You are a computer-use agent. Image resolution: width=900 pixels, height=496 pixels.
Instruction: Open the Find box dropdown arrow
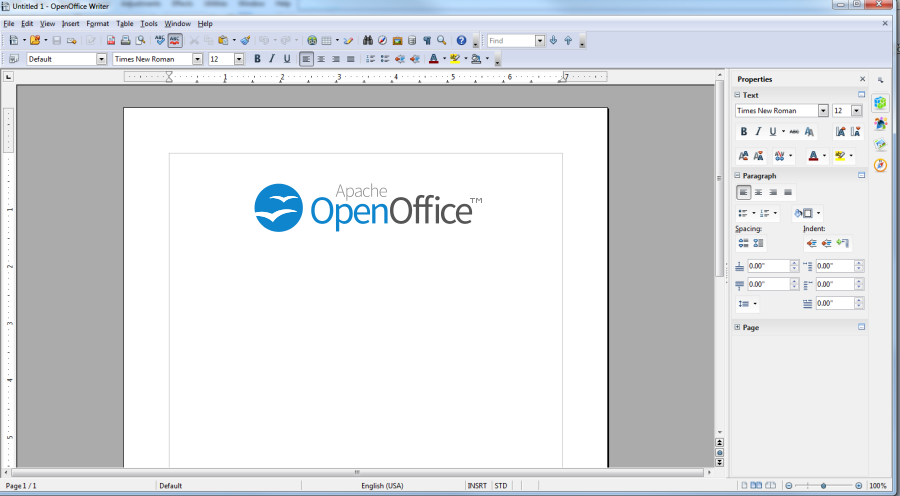click(x=540, y=40)
